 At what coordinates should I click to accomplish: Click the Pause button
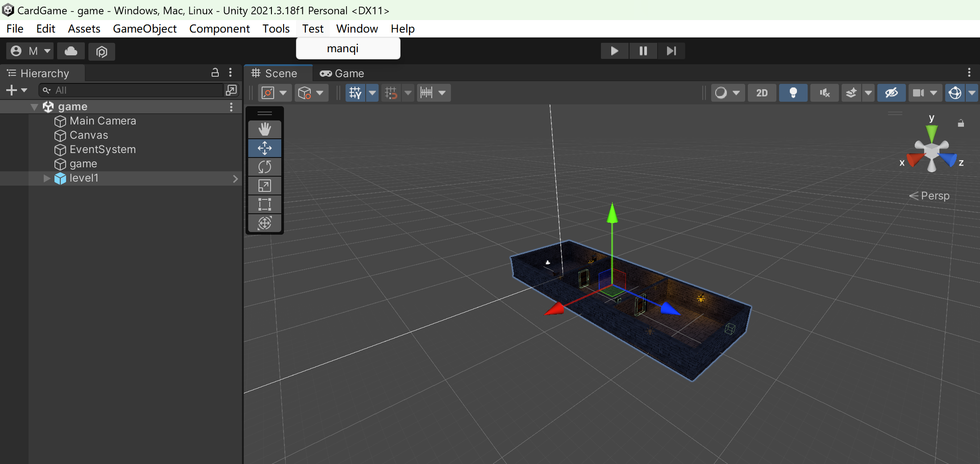pyautogui.click(x=643, y=51)
